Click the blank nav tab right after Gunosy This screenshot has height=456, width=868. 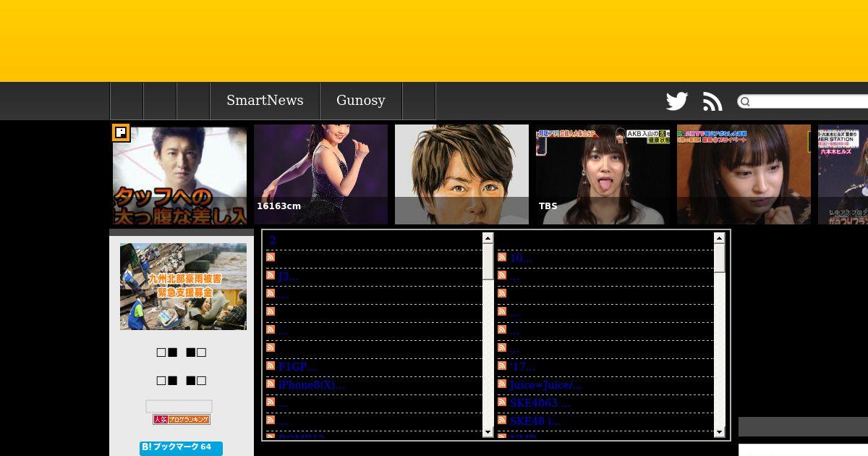(x=419, y=101)
